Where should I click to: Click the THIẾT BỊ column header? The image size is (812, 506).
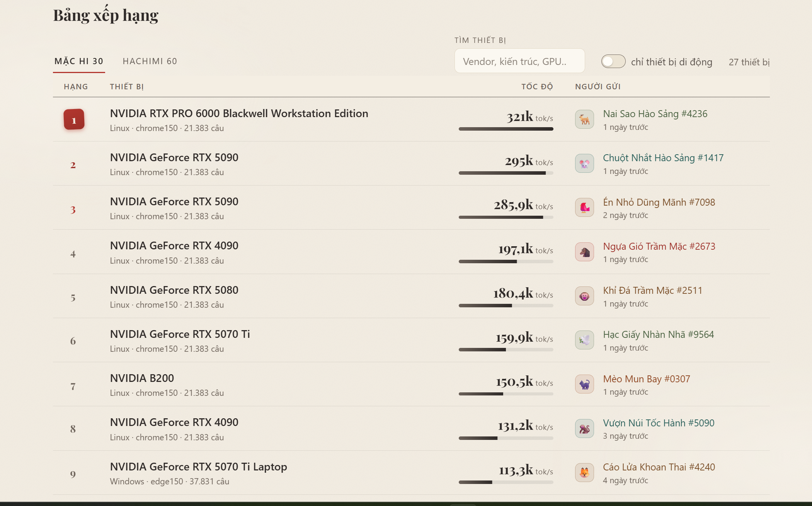127,87
